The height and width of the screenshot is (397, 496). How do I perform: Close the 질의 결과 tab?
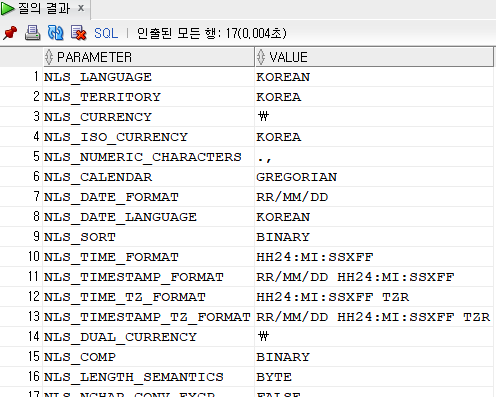point(81,8)
